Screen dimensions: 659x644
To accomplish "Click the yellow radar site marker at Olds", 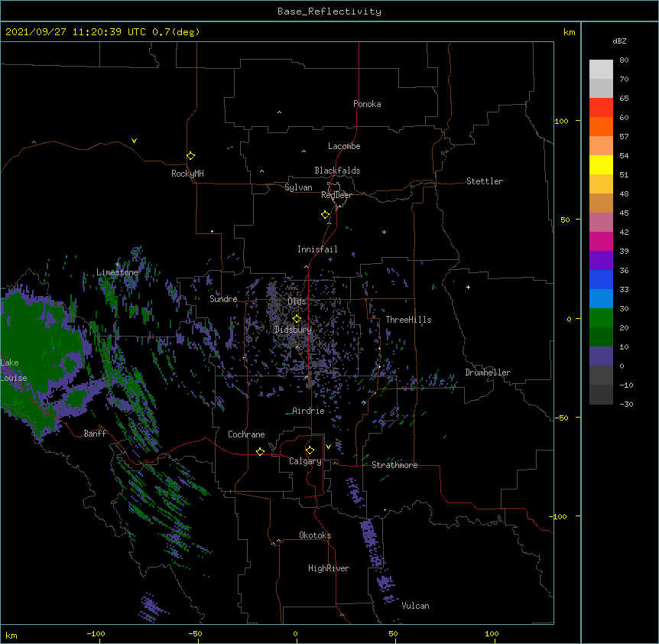I will 297,318.
